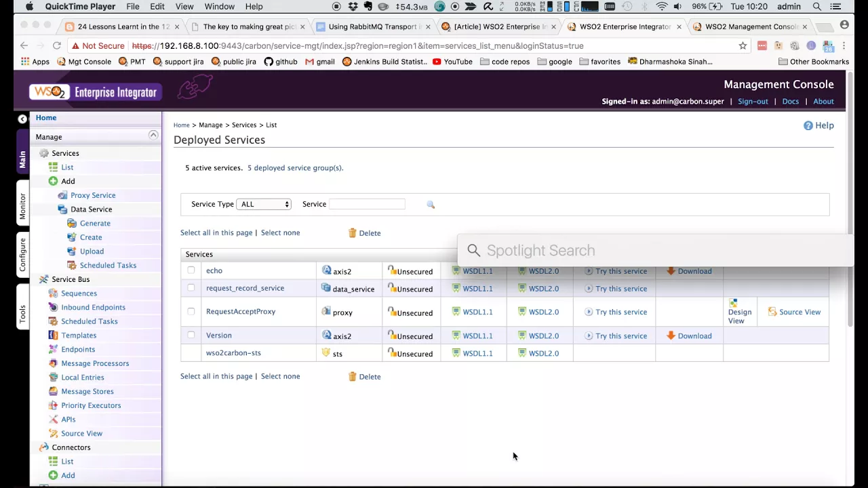The width and height of the screenshot is (868, 488).
Task: Open the RequestAcceptProxy service link
Action: [x=241, y=312]
